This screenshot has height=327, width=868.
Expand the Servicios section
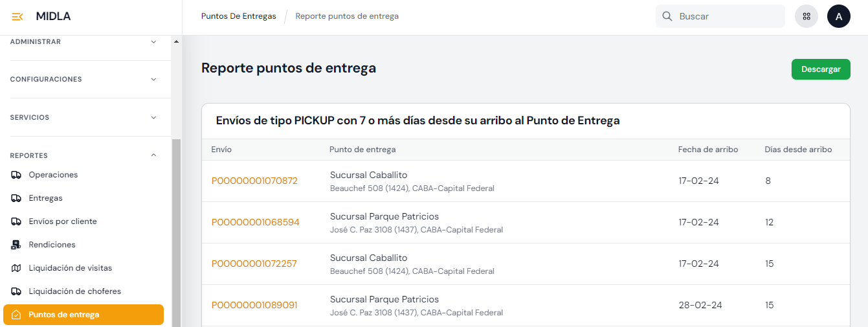(153, 117)
